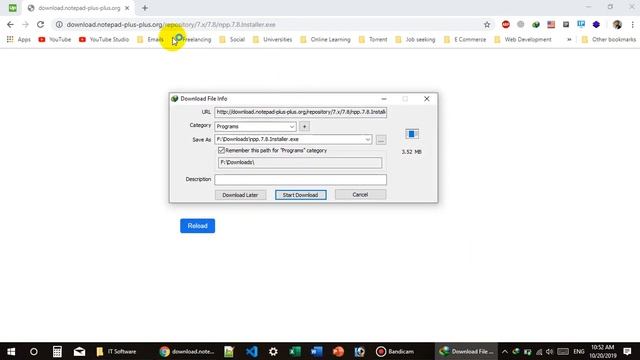This screenshot has width=640, height=360.
Task: Open Other bookmarks folder
Action: click(x=609, y=40)
